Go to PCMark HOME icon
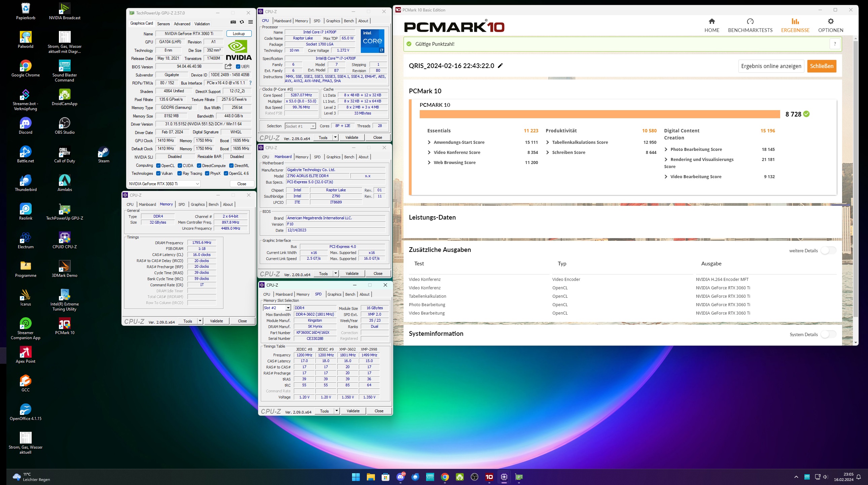The height and width of the screenshot is (485, 868). point(711,22)
